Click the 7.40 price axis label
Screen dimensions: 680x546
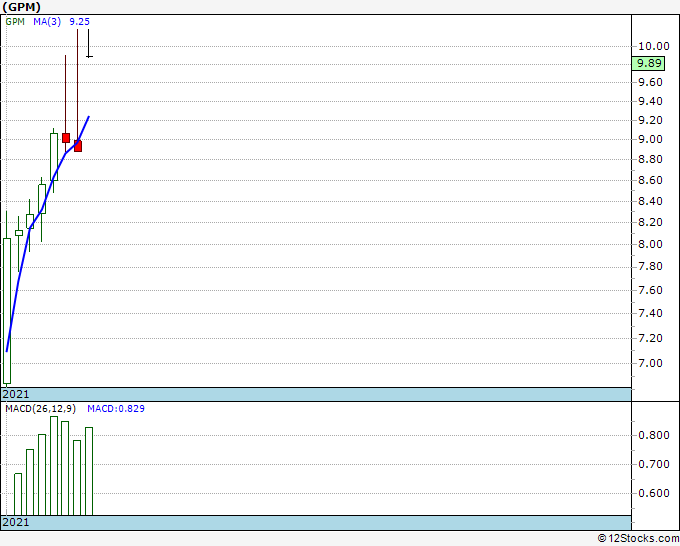(650, 313)
